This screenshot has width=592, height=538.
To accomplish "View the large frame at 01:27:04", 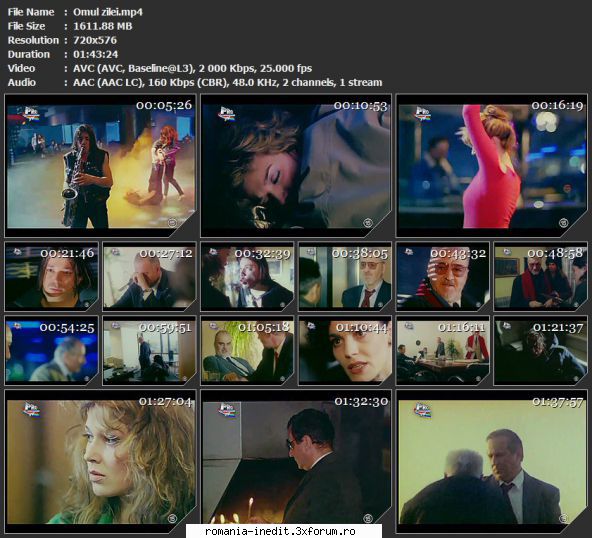I will (100, 461).
